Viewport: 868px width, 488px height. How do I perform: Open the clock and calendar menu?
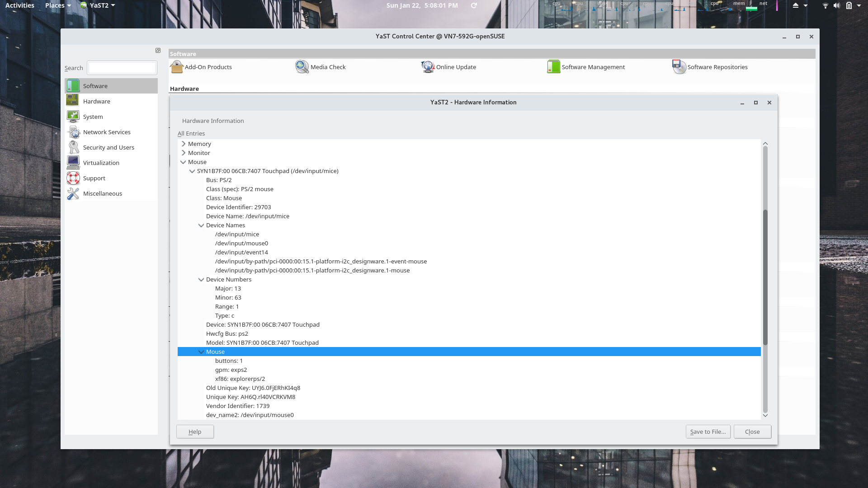click(422, 5)
